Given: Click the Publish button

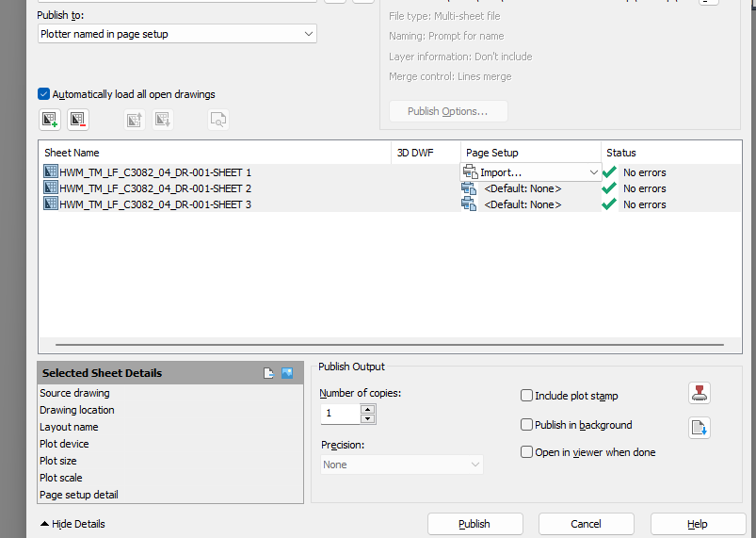Looking at the screenshot, I should click(475, 524).
